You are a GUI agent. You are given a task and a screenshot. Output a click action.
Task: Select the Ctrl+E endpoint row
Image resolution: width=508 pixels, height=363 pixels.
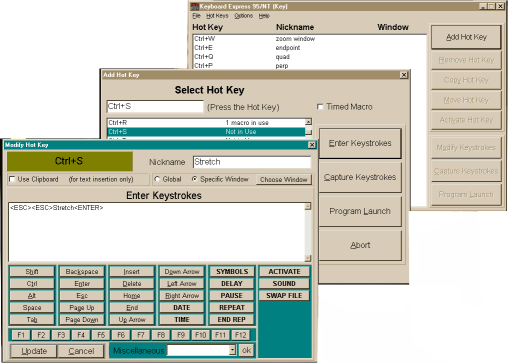pyautogui.click(x=309, y=48)
